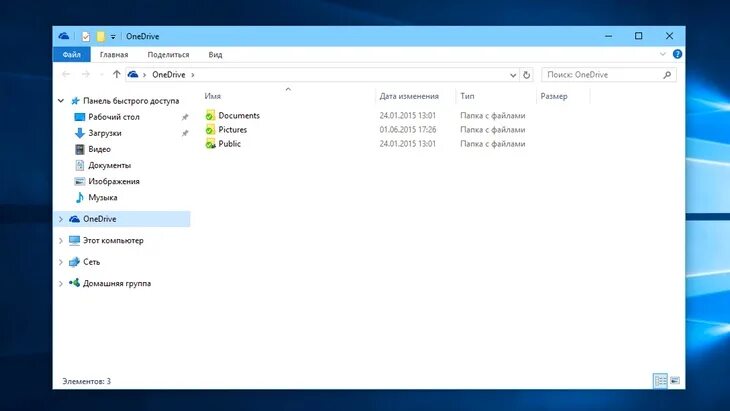Select Этот компьютер in navigation pane
The image size is (730, 411).
[113, 240]
